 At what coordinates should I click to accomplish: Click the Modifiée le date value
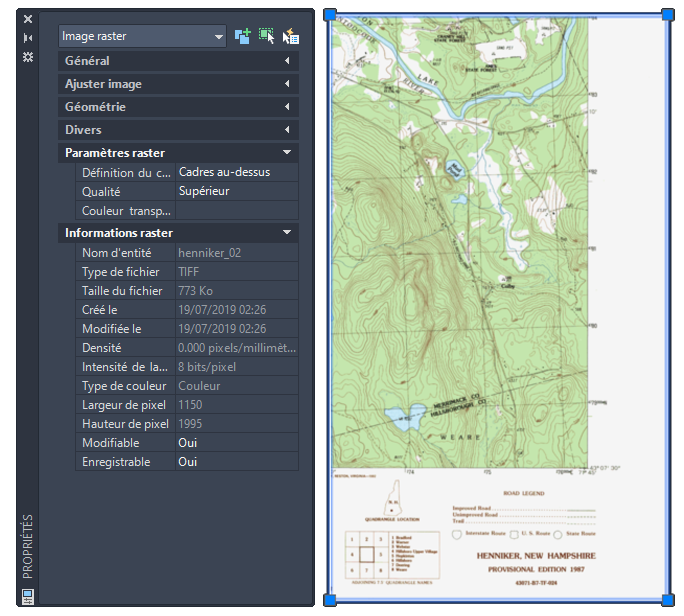237,329
